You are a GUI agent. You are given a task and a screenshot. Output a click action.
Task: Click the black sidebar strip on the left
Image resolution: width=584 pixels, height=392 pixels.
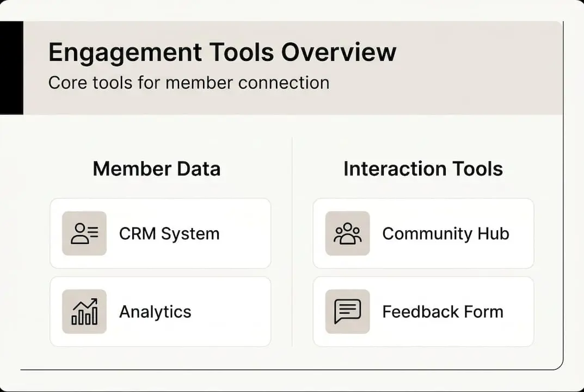click(11, 65)
